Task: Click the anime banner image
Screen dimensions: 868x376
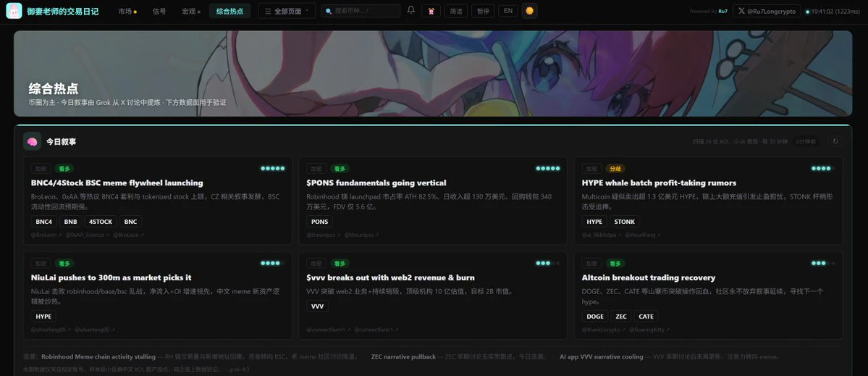Action: 433,73
